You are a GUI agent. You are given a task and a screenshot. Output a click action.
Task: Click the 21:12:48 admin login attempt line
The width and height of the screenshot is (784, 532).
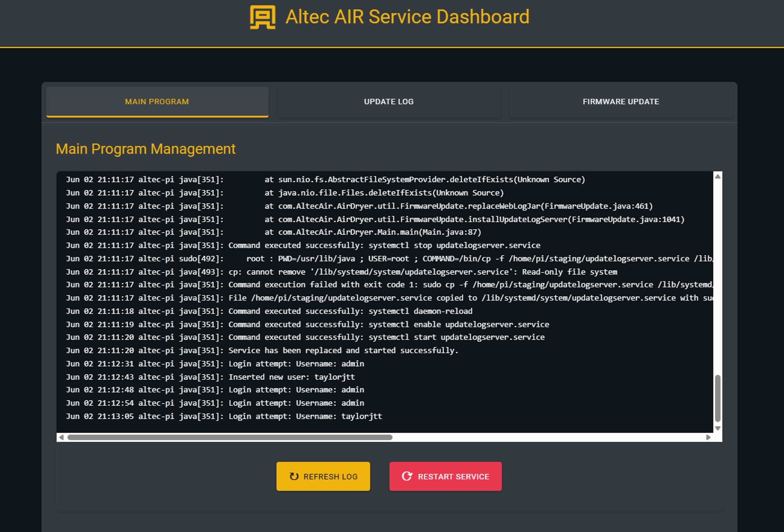coord(215,390)
